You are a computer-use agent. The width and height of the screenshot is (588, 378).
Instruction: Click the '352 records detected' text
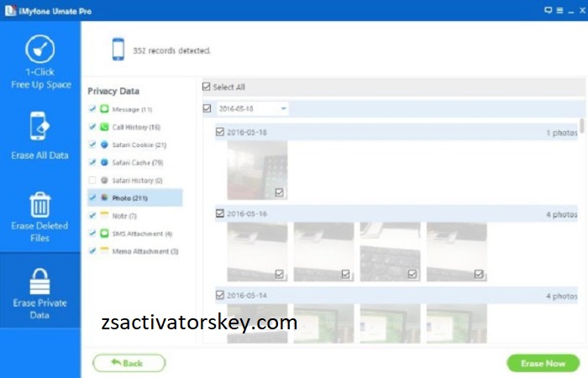tap(171, 50)
